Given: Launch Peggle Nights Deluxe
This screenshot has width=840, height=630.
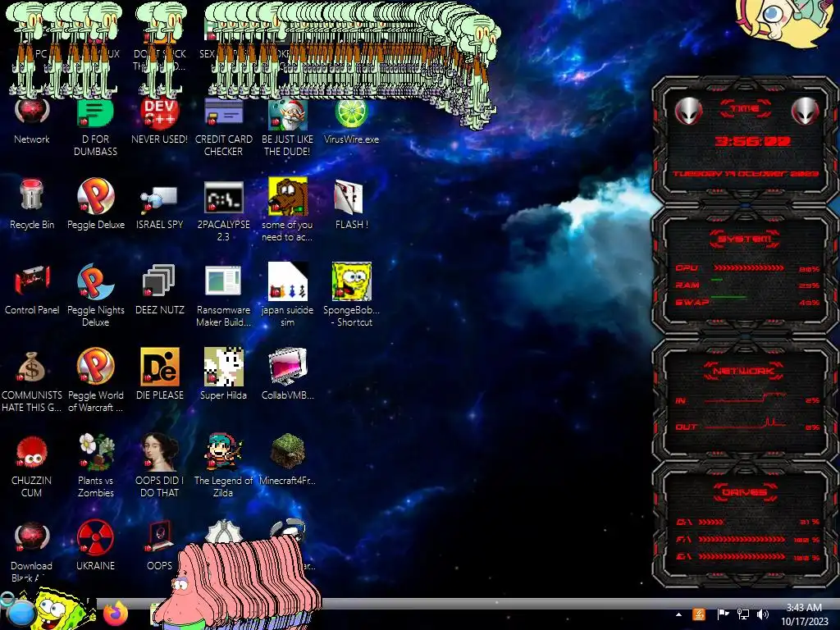Looking at the screenshot, I should tap(95, 295).
